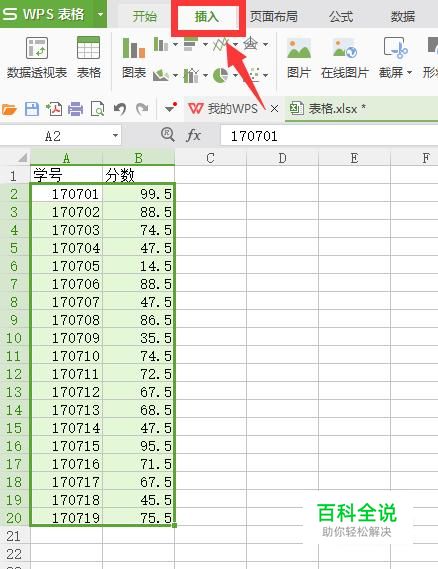438x569 pixels.
Task: Close the 我的WPS tab
Action: click(274, 109)
